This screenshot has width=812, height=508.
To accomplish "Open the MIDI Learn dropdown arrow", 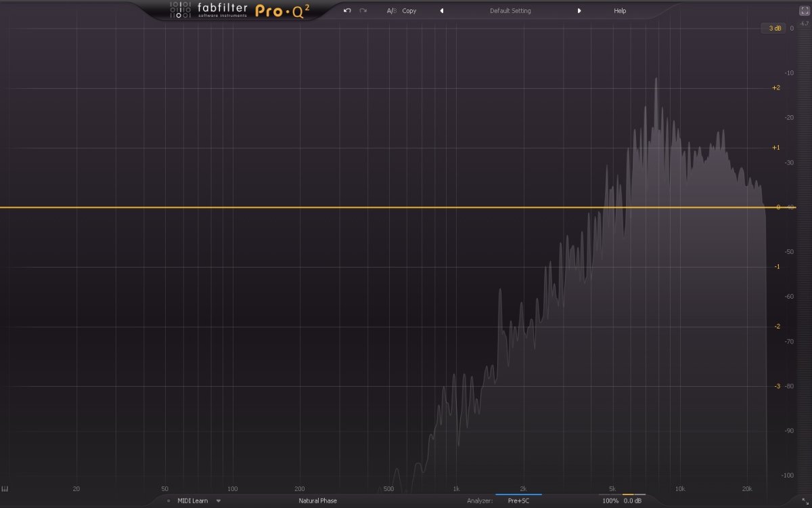I will 219,501.
